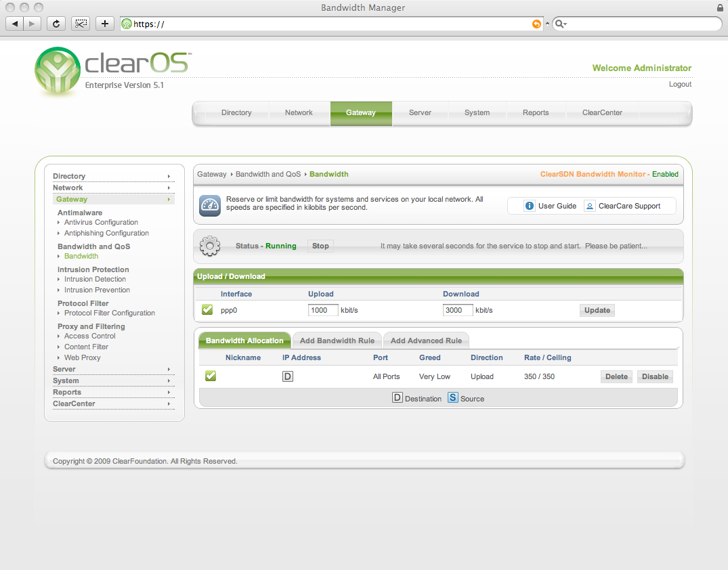
Task: Click the browser address bar
Action: pos(332,24)
